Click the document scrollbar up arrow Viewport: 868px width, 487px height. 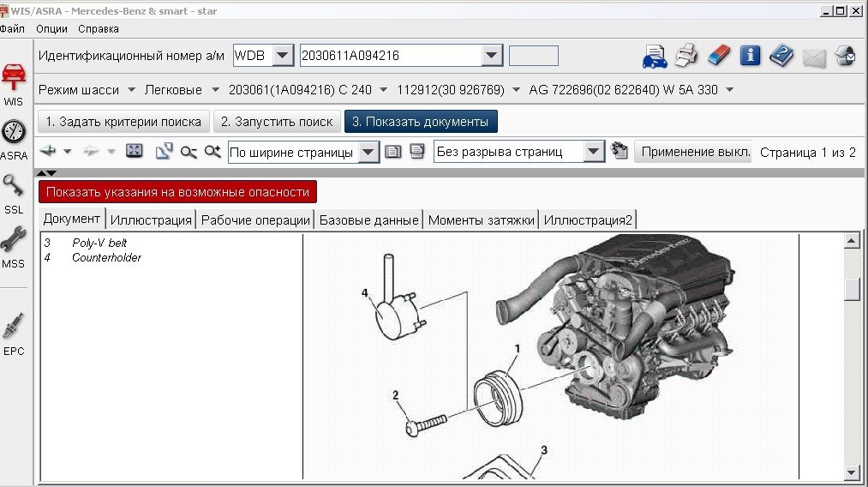pos(852,240)
